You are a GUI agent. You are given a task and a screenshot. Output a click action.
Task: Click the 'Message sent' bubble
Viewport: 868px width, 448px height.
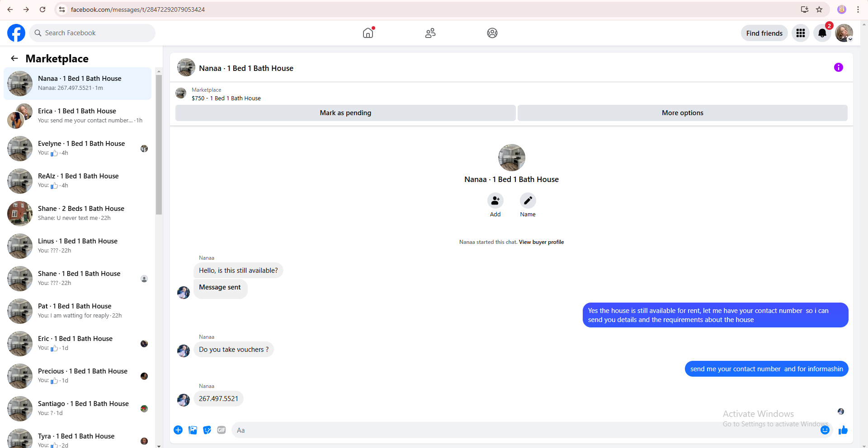click(x=220, y=288)
